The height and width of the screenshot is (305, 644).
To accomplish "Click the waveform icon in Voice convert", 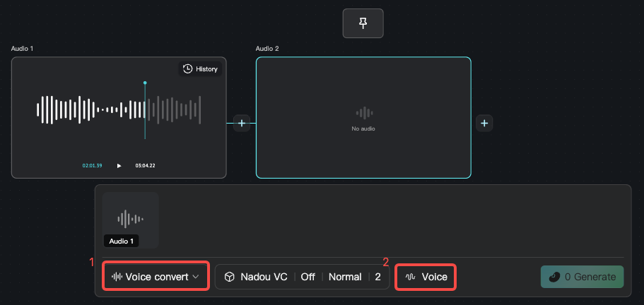I will (x=117, y=277).
